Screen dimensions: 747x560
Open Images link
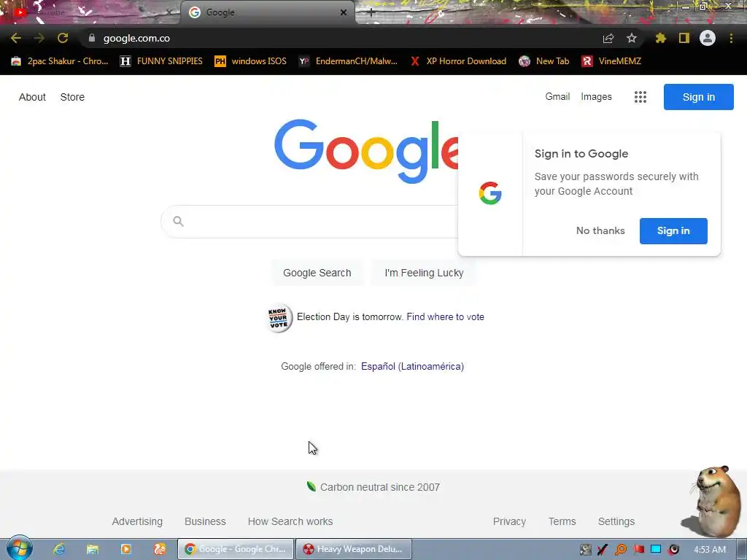(x=596, y=97)
